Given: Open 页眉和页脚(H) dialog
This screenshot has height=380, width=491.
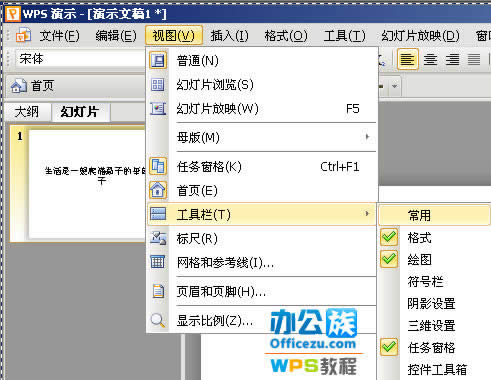Looking at the screenshot, I should (262, 291).
